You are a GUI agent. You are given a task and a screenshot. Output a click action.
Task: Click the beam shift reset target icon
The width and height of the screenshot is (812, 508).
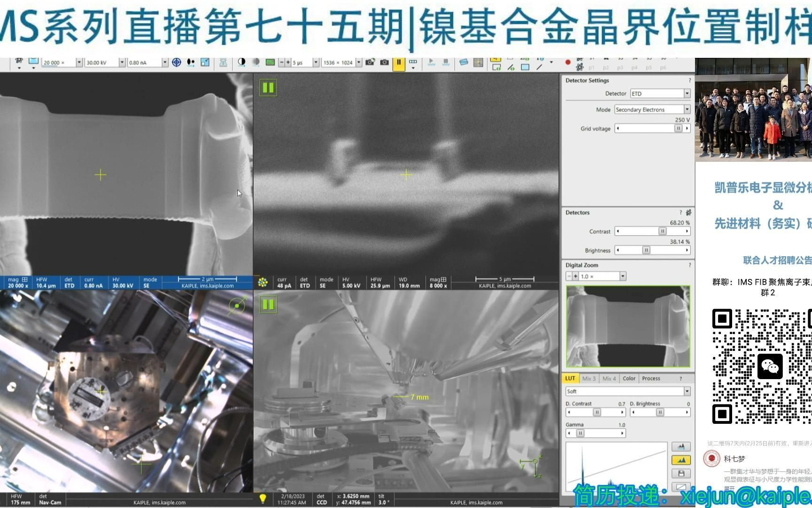click(x=177, y=63)
